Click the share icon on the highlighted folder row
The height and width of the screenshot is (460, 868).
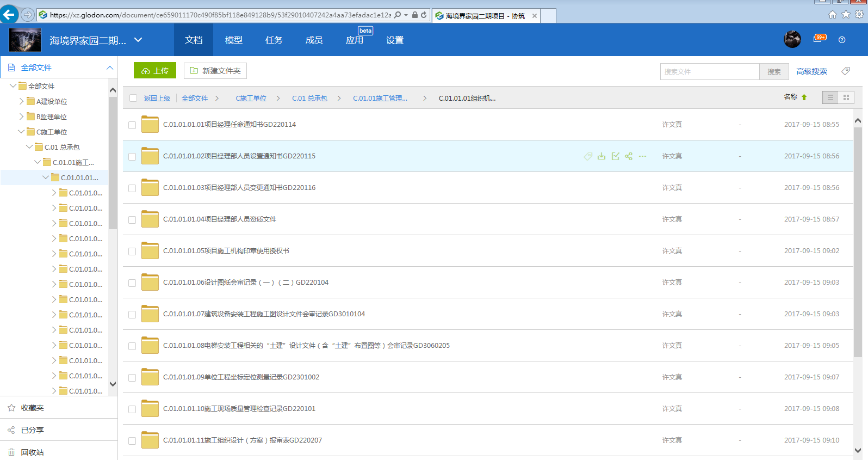629,156
